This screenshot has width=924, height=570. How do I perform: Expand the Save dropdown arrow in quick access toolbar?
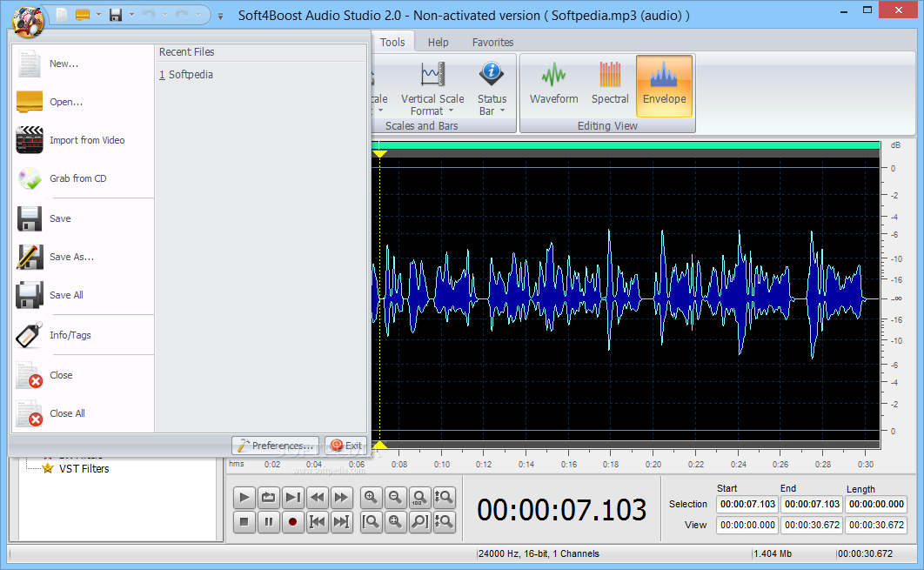131,15
